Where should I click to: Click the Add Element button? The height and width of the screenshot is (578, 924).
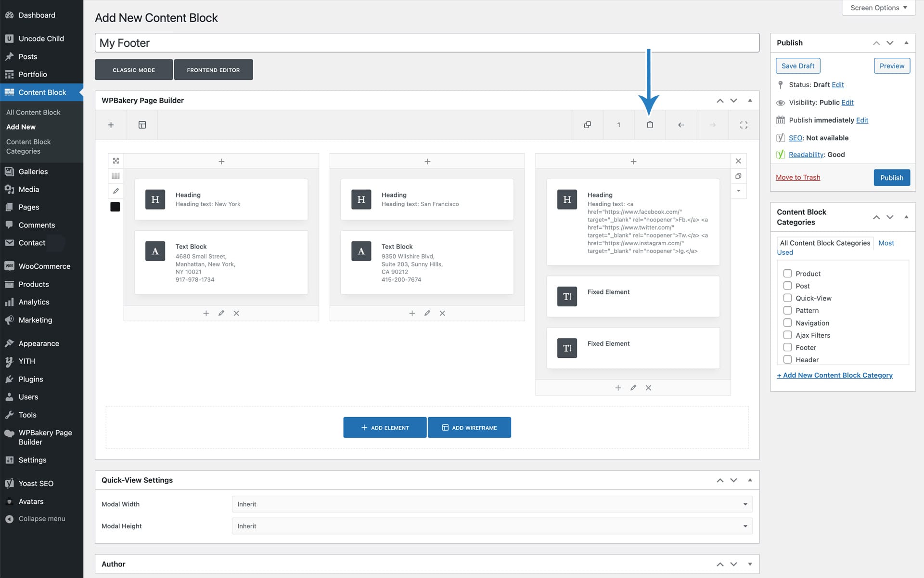pyautogui.click(x=385, y=427)
